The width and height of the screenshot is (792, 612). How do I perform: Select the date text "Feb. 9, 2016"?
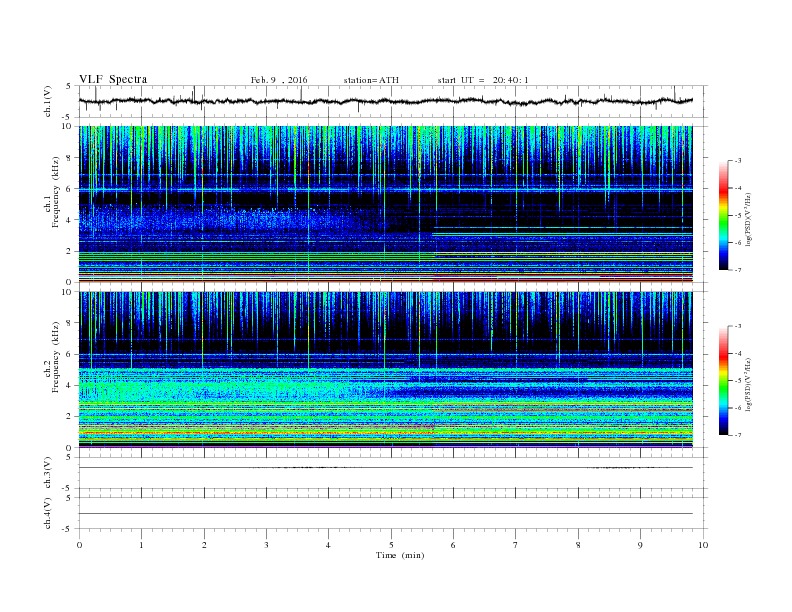pyautogui.click(x=279, y=80)
